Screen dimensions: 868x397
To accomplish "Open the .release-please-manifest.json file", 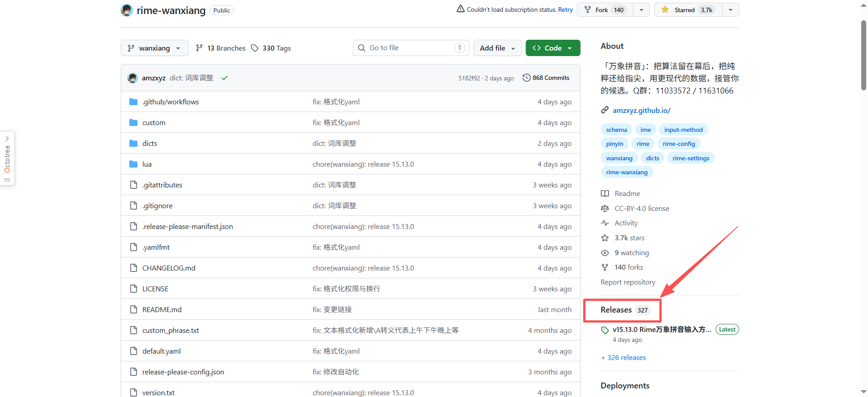I will tap(188, 226).
